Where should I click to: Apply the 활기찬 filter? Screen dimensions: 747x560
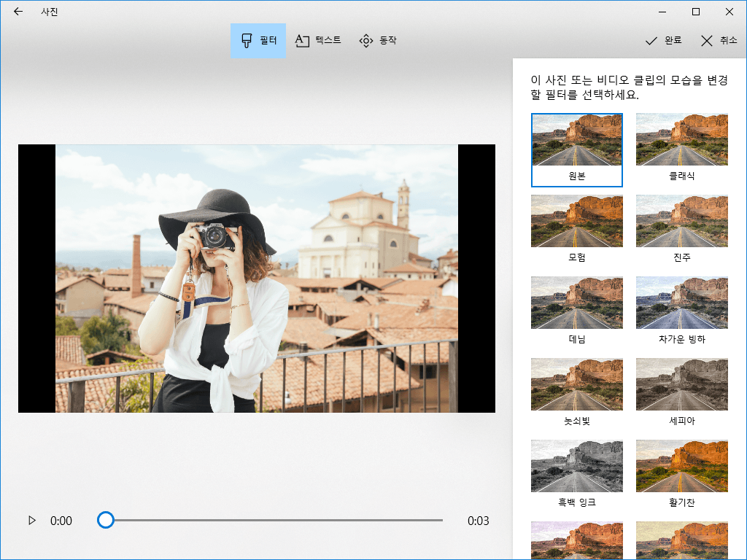click(x=682, y=475)
